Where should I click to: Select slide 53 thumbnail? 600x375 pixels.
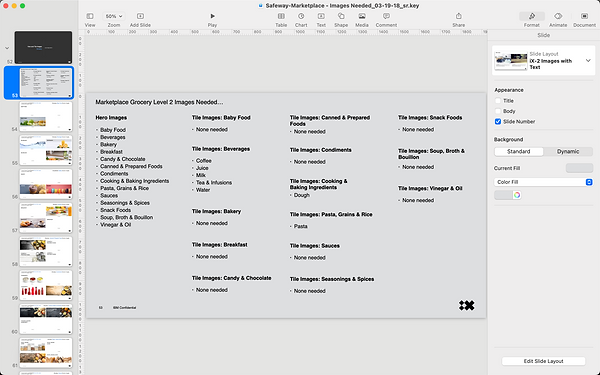(45, 83)
